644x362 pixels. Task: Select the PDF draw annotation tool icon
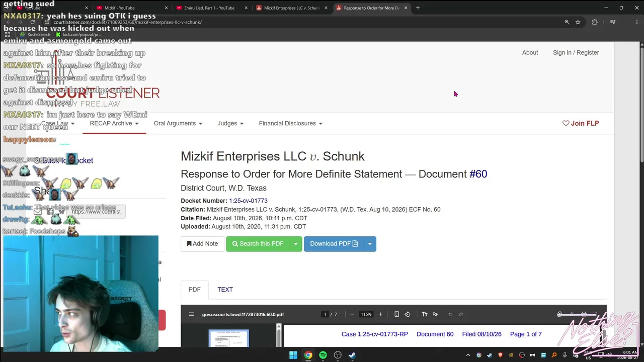[435, 314]
